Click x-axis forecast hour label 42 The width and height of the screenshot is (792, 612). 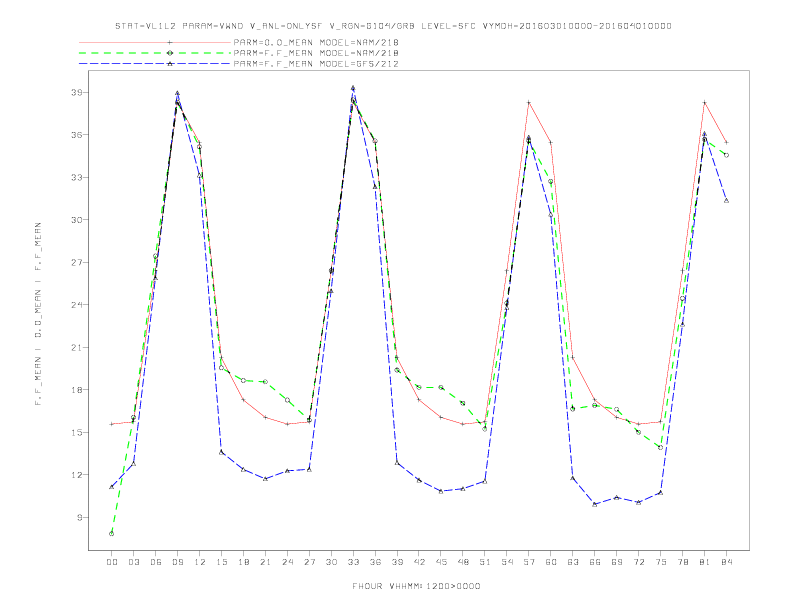pyautogui.click(x=419, y=562)
